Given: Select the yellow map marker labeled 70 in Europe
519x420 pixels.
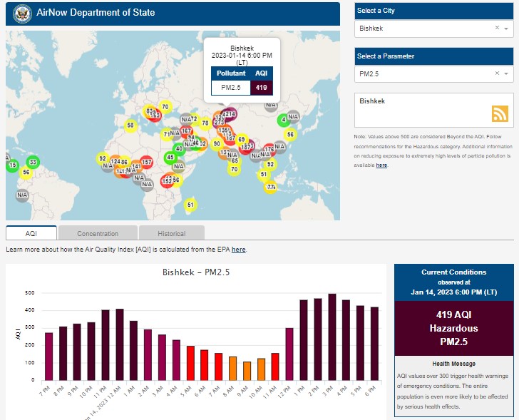Looking at the screenshot, I should click(x=165, y=107).
